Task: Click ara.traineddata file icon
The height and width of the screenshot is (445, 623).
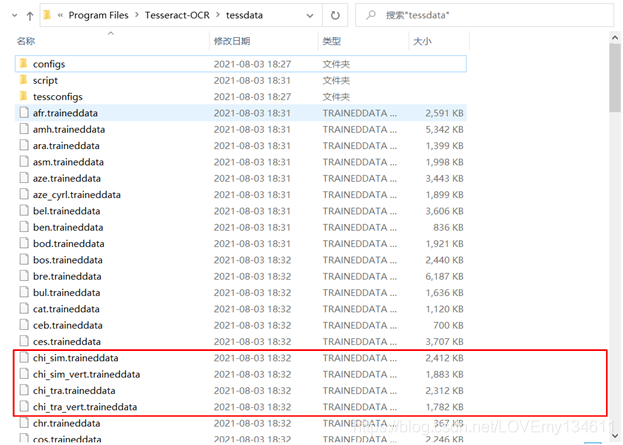Action: (x=24, y=145)
